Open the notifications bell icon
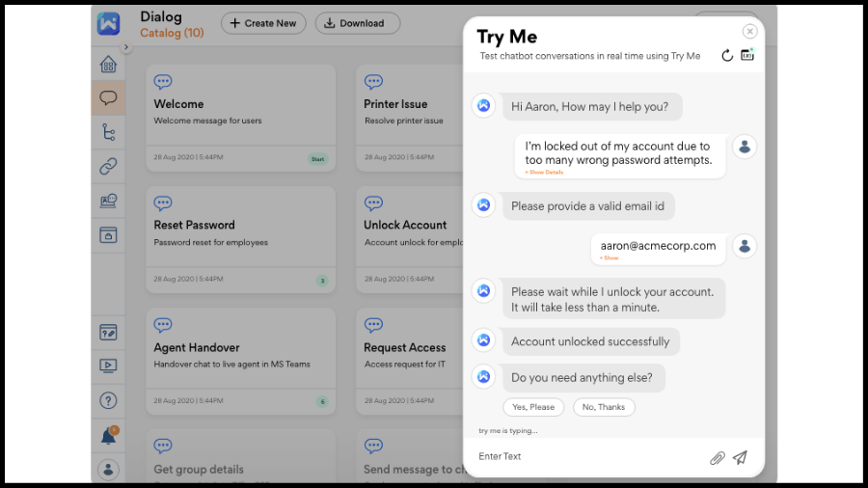This screenshot has width=868, height=488. click(108, 436)
